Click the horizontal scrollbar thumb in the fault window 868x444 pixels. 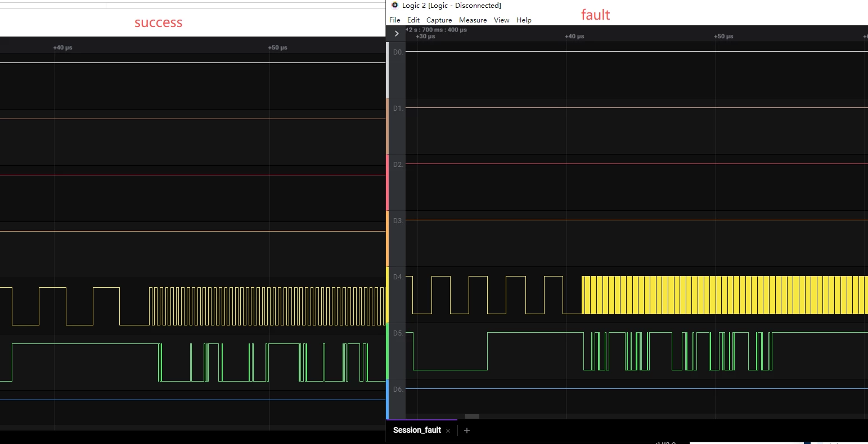pos(472,416)
